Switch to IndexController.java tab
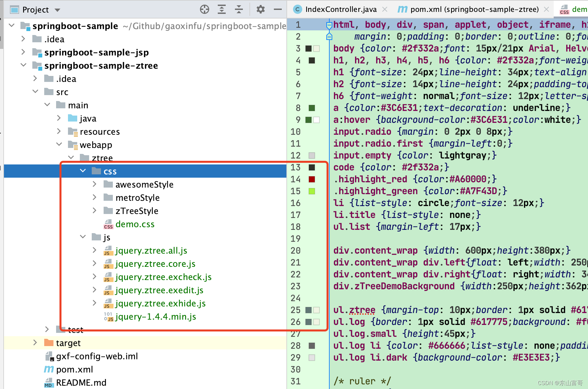Viewport: 588px width, 389px height. pyautogui.click(x=341, y=9)
